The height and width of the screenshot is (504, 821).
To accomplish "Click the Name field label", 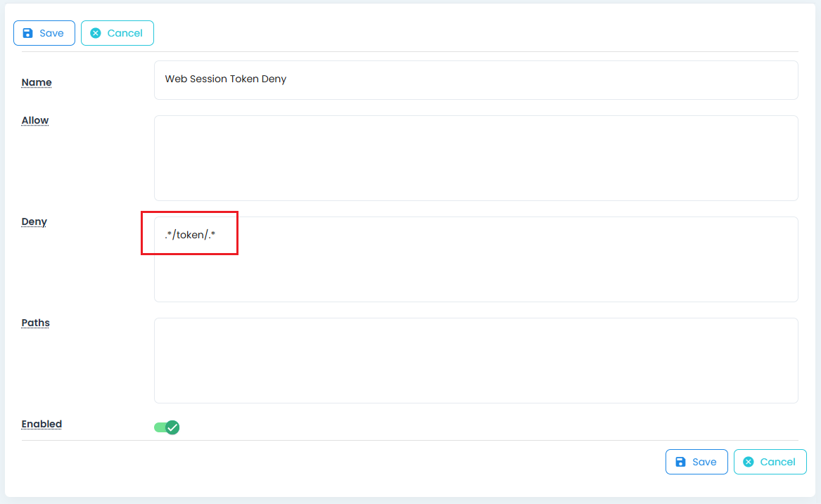I will pyautogui.click(x=37, y=82).
